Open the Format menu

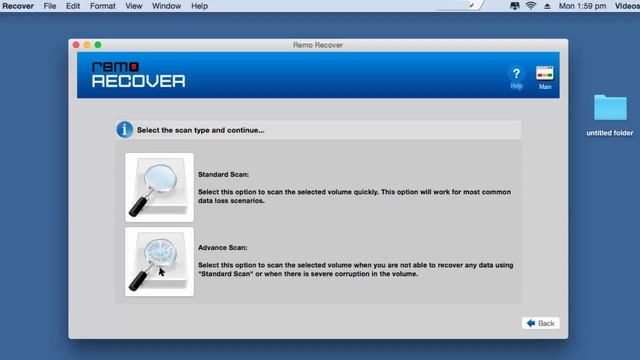pos(102,6)
